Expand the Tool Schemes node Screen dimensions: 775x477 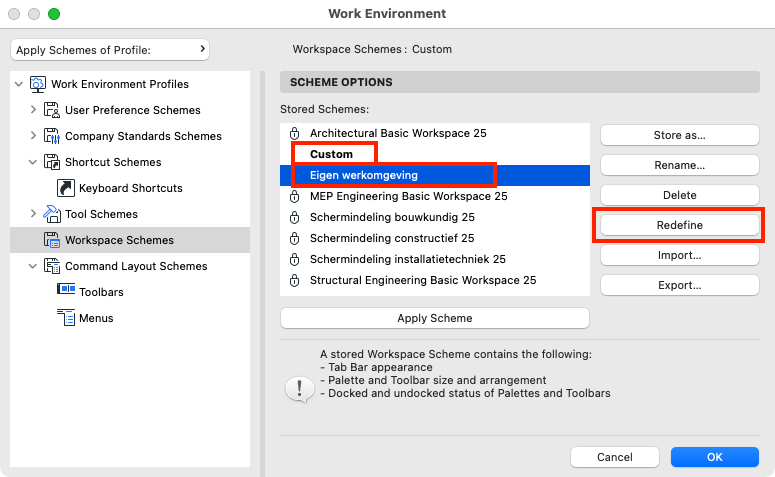click(x=33, y=214)
